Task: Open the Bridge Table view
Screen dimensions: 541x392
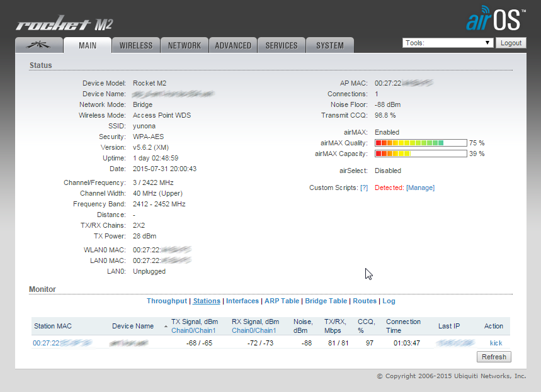Action: [x=326, y=301]
